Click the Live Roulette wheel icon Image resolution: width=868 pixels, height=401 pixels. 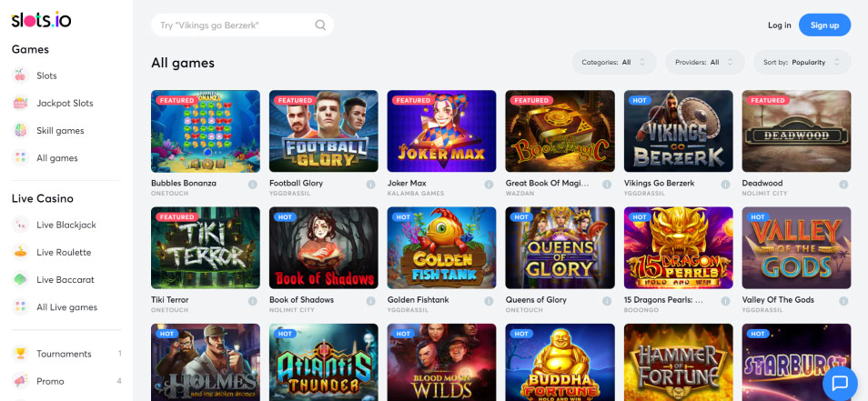pos(21,252)
